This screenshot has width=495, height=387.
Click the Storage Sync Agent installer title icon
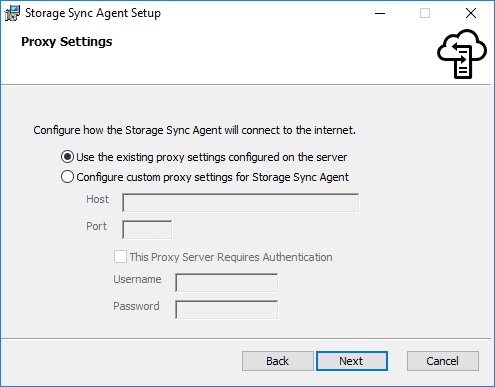(x=12, y=13)
